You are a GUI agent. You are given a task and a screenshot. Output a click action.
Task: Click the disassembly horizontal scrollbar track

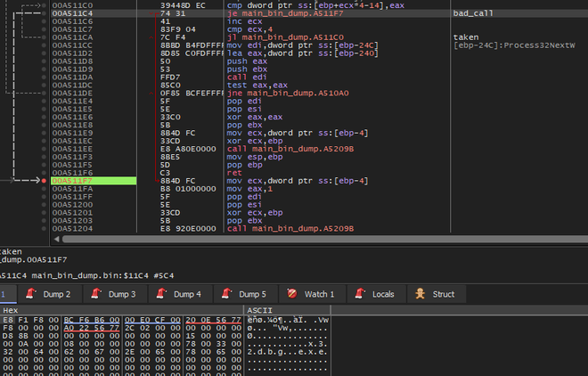(325, 239)
